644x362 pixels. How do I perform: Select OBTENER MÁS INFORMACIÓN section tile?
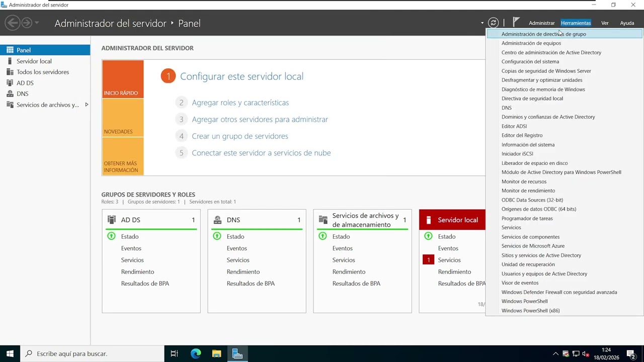(x=123, y=156)
